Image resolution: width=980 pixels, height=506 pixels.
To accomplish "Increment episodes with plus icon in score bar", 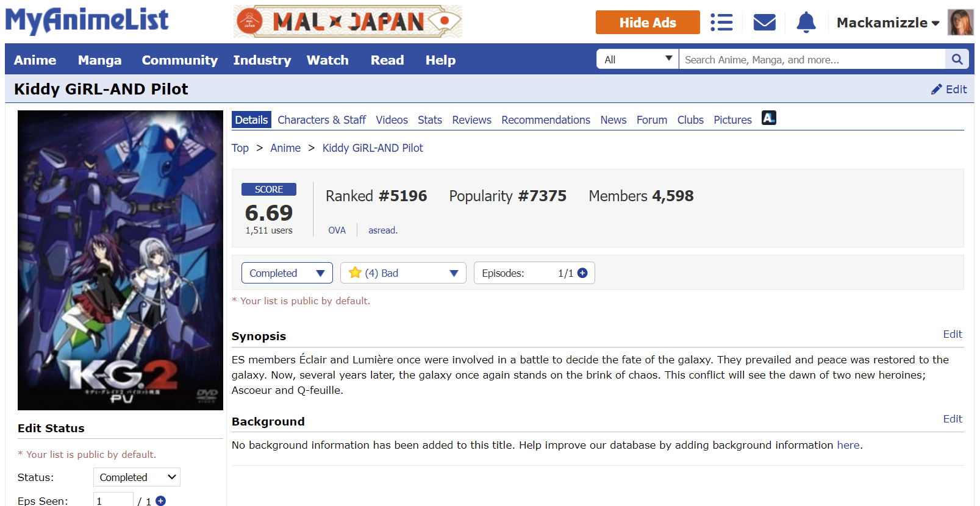I will (x=582, y=273).
